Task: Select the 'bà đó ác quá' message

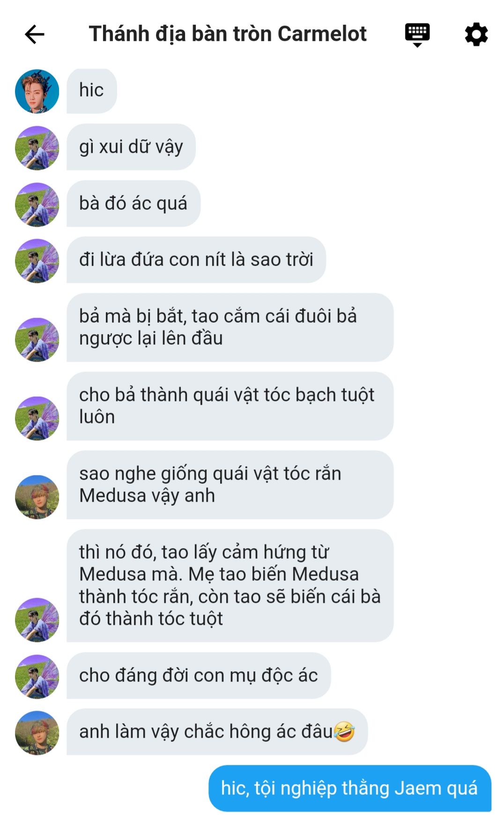Action: click(133, 204)
